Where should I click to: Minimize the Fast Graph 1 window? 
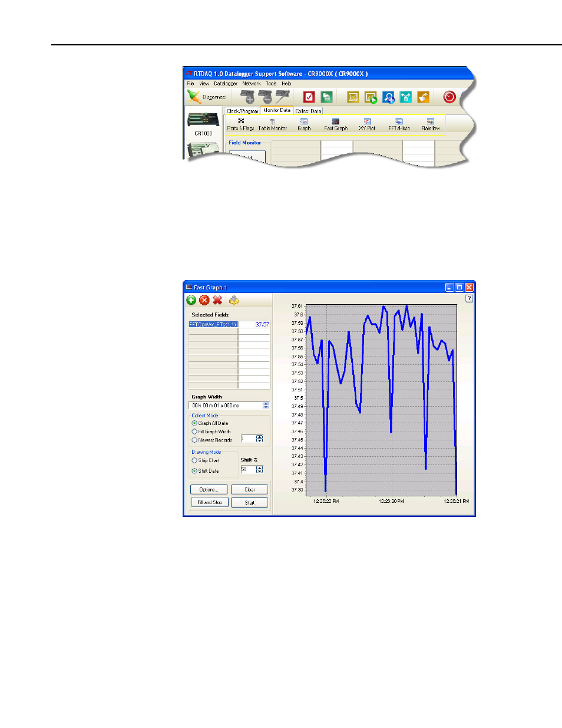[x=449, y=288]
